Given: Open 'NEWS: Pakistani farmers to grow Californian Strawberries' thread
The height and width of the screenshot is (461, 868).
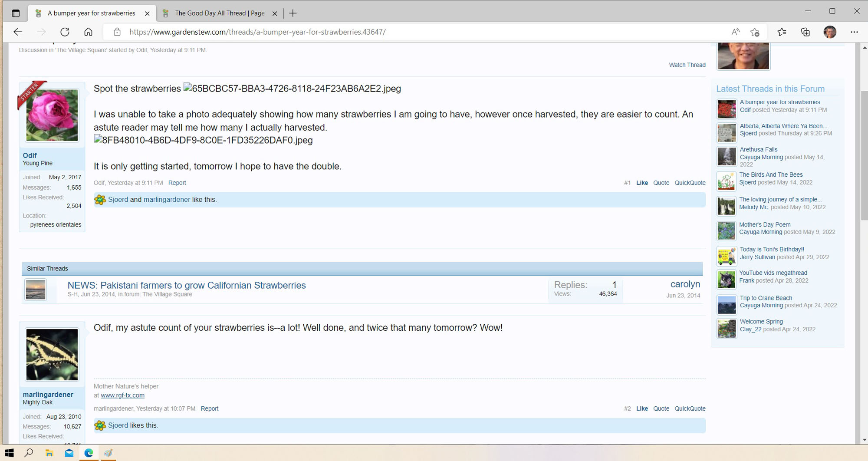Looking at the screenshot, I should click(187, 285).
